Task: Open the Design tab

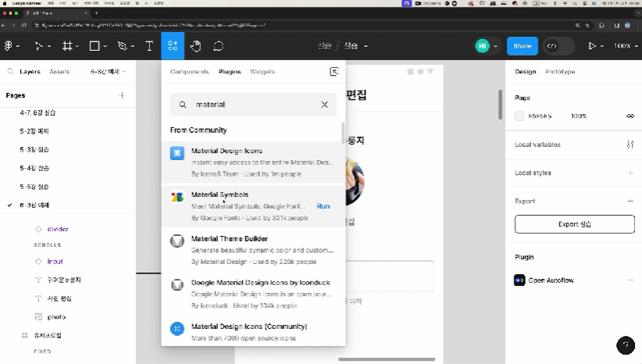Action: tap(526, 72)
